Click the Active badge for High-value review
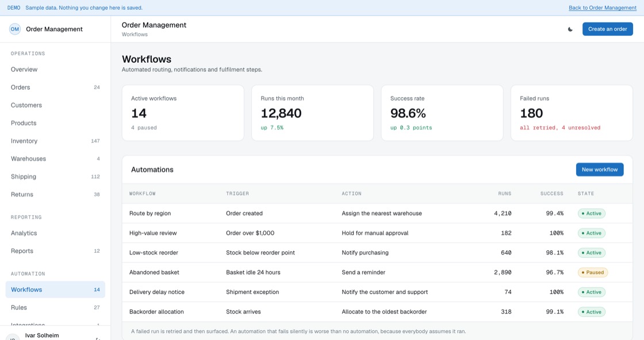The image size is (644, 340). click(592, 233)
